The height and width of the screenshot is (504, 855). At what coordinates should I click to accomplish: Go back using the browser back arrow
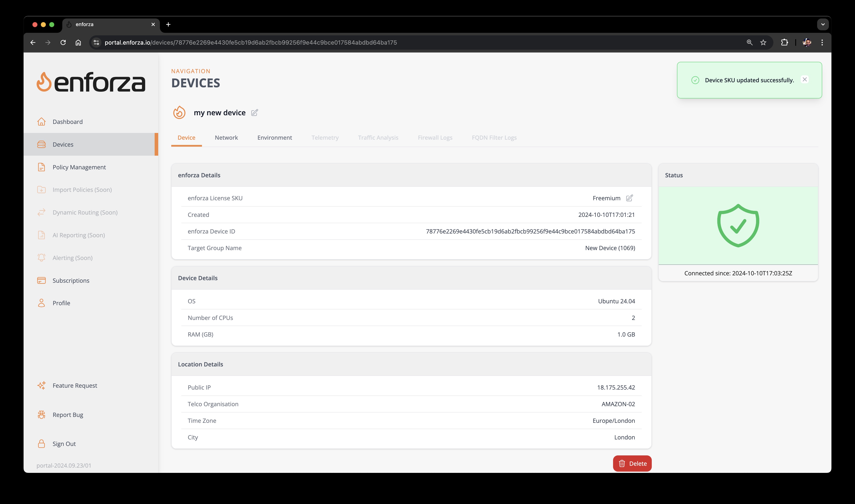point(33,42)
